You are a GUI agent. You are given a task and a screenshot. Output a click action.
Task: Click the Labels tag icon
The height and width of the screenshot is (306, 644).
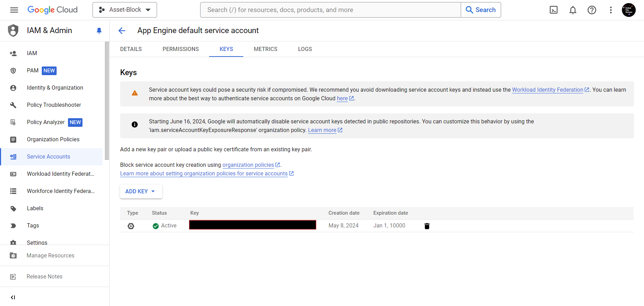click(x=13, y=208)
